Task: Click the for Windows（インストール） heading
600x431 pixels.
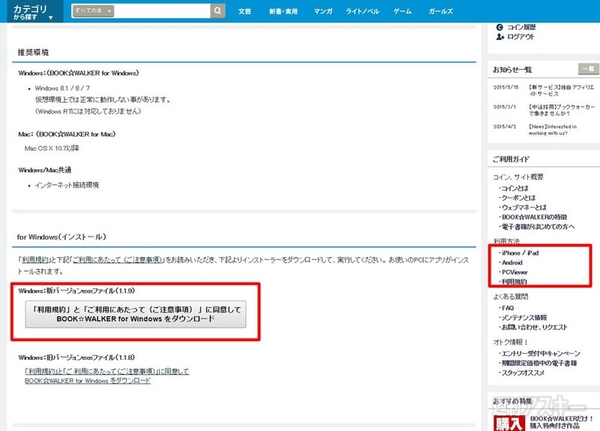Action: point(62,237)
